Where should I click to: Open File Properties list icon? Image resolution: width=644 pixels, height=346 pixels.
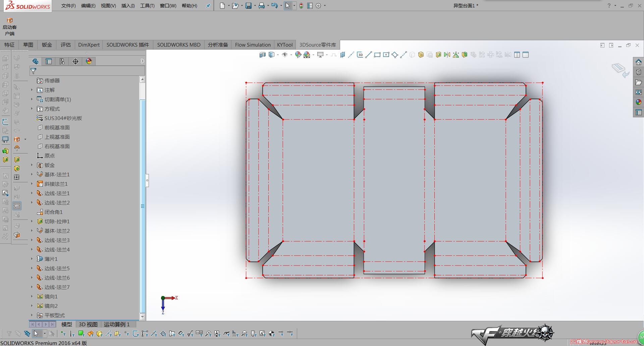310,6
